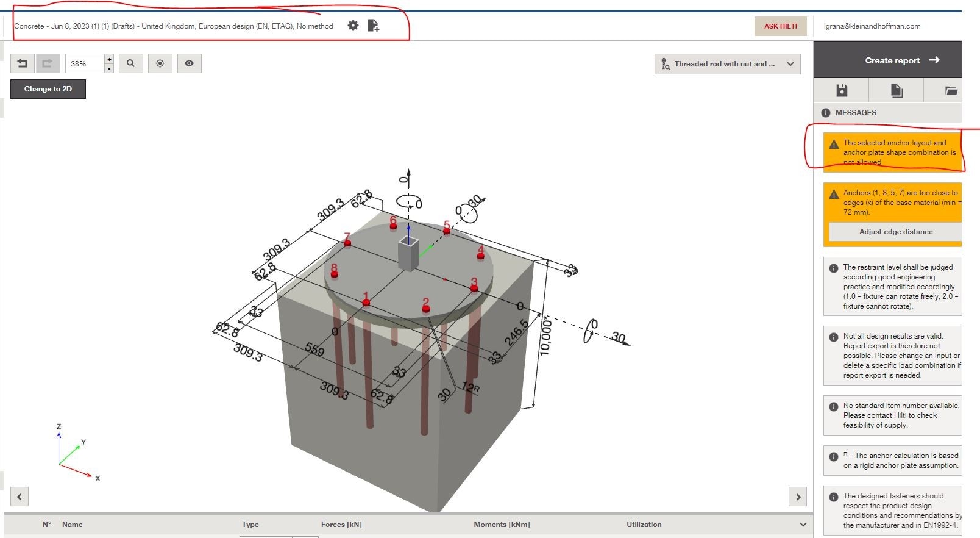This screenshot has width=980, height=538.
Task: Click the 38% zoom input field
Action: (85, 63)
